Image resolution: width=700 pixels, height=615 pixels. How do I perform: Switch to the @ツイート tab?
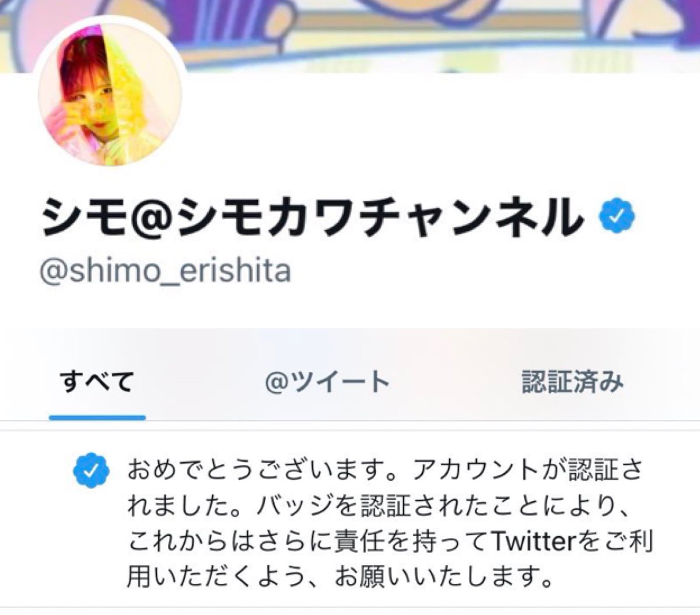pos(327,382)
